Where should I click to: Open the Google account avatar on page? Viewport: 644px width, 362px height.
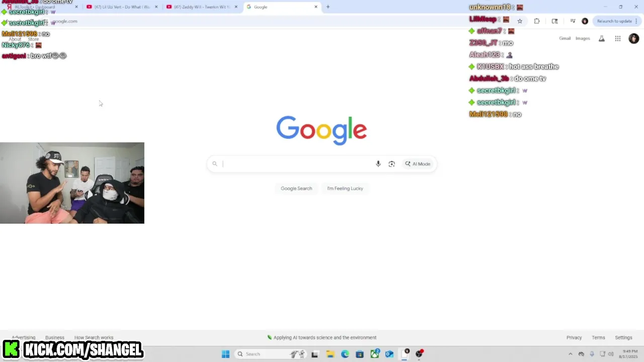click(x=633, y=38)
